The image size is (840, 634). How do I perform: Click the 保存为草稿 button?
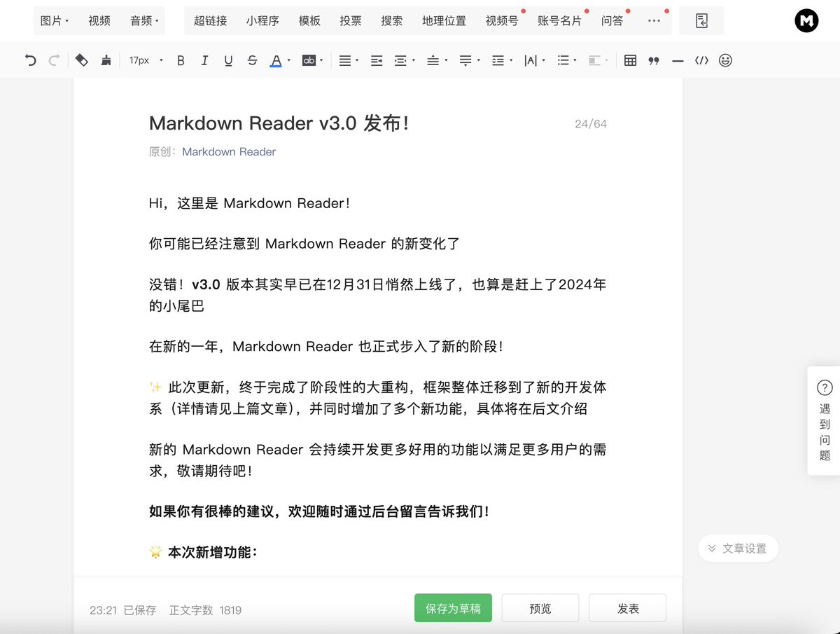click(x=452, y=607)
